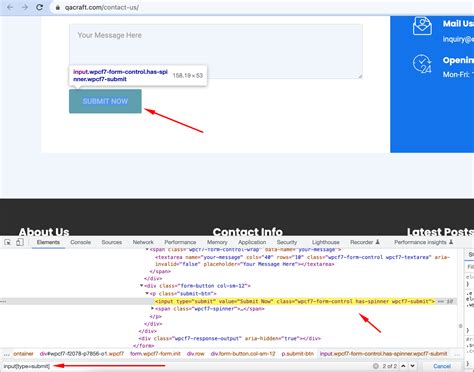Click the padlock icon in the address bar
Image resolution: width=474 pixels, height=372 pixels.
tap(58, 7)
